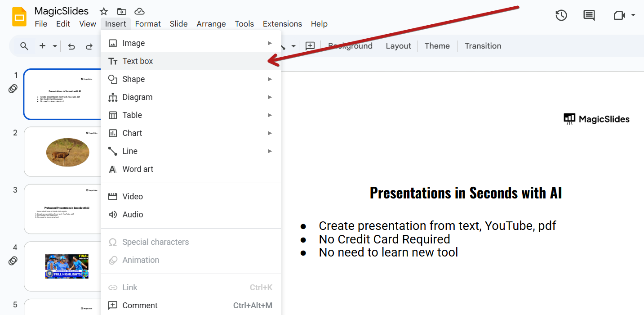The width and height of the screenshot is (644, 315).
Task: Open the line tool dropdown arrow in toolbar
Action: click(x=293, y=46)
